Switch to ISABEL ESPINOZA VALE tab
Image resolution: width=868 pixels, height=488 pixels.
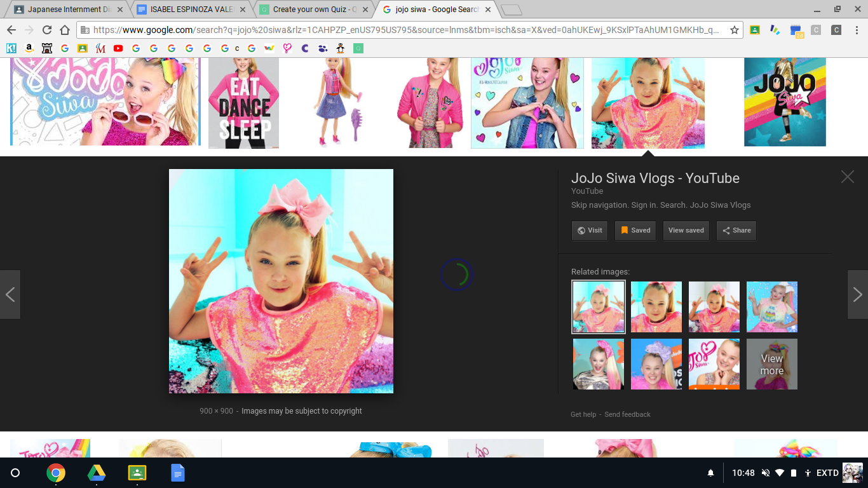[191, 10]
